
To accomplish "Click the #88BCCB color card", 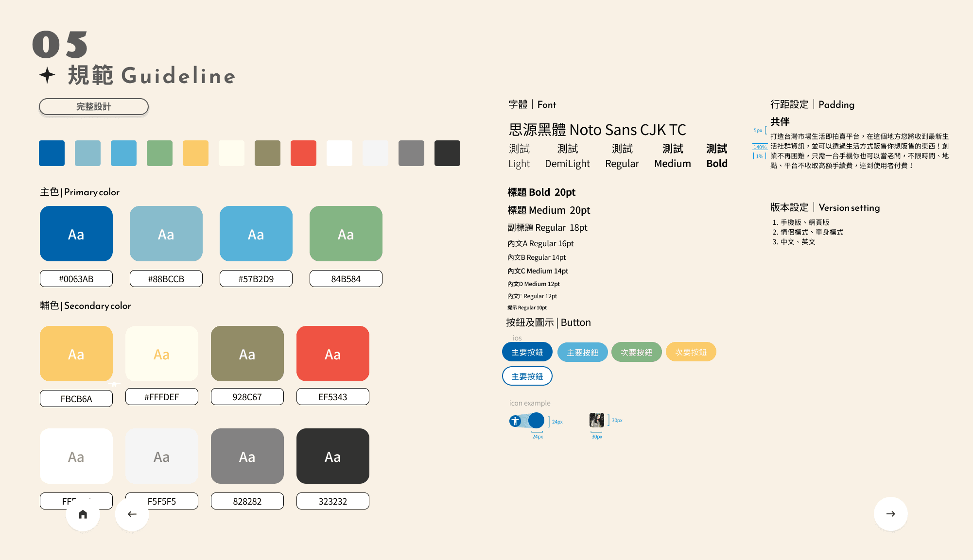I will pyautogui.click(x=166, y=234).
